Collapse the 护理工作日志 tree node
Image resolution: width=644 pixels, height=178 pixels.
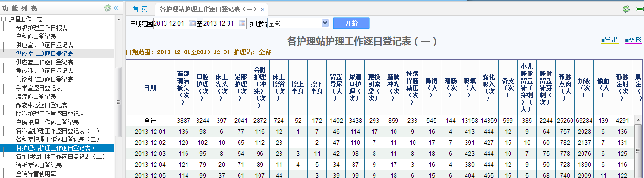[4, 19]
